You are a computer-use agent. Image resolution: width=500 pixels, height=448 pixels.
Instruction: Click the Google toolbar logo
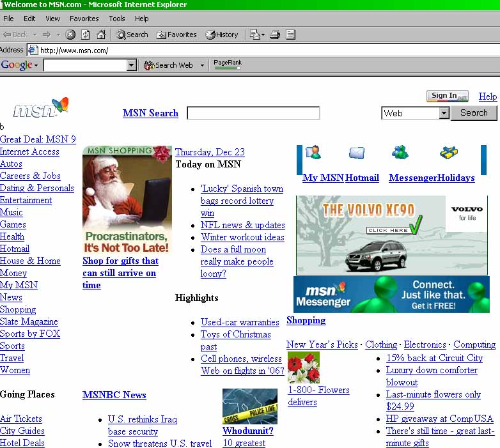click(x=17, y=65)
